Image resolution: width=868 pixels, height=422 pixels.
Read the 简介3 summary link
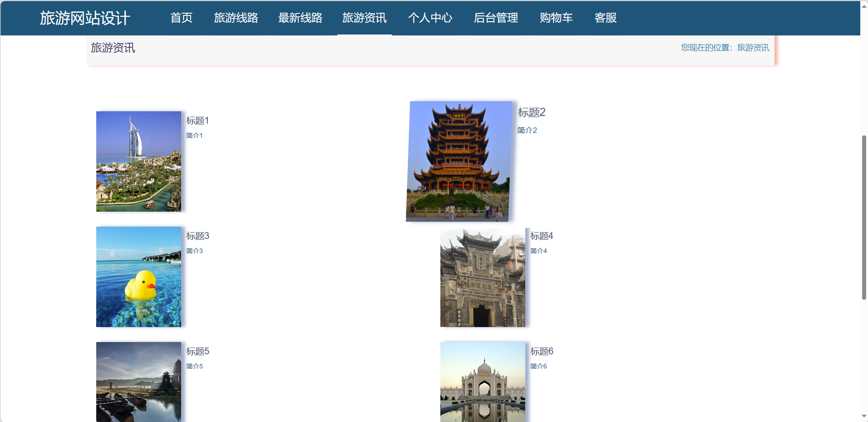(194, 250)
